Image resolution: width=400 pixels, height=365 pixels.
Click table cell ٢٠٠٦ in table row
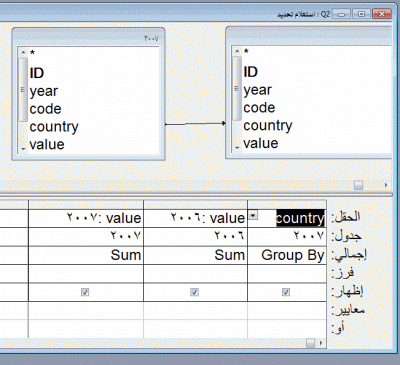(195, 237)
